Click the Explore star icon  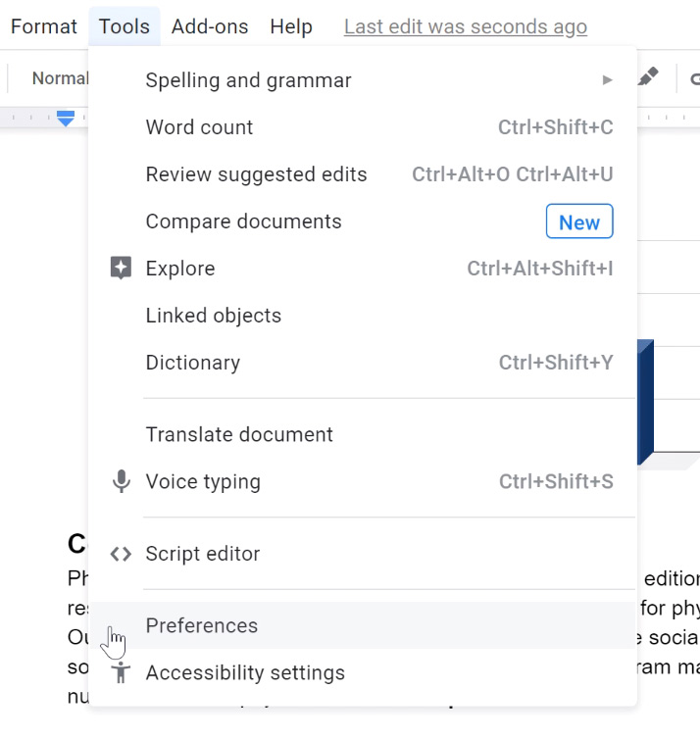pos(122,269)
